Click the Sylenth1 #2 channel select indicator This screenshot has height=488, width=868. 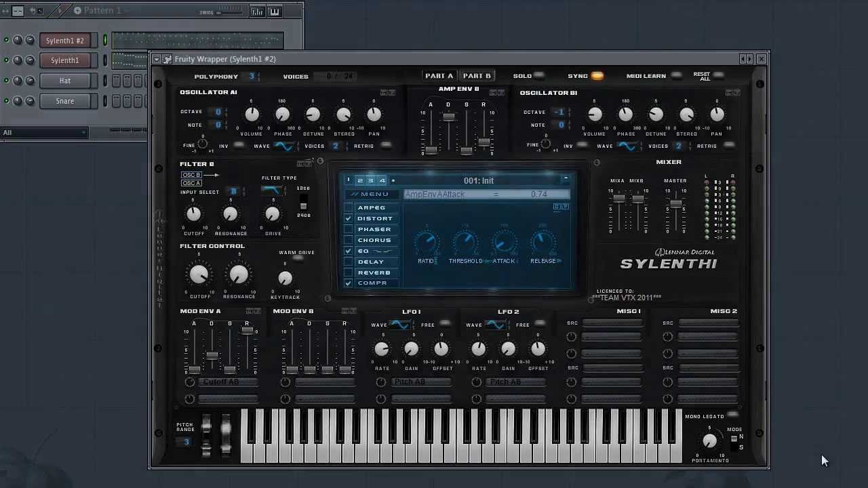pyautogui.click(x=105, y=41)
